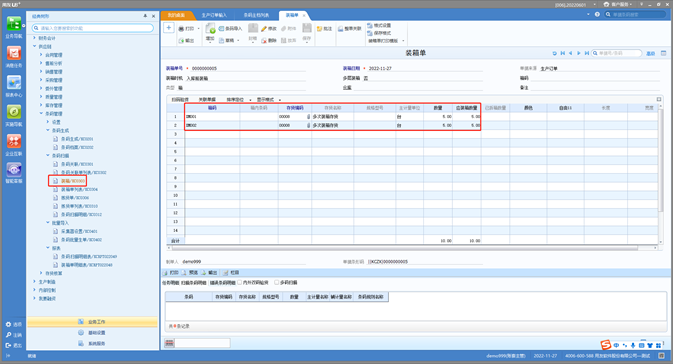673x364 pixels.
Task: Click the 格式设置 toolbar icon
Action: pos(370,25)
